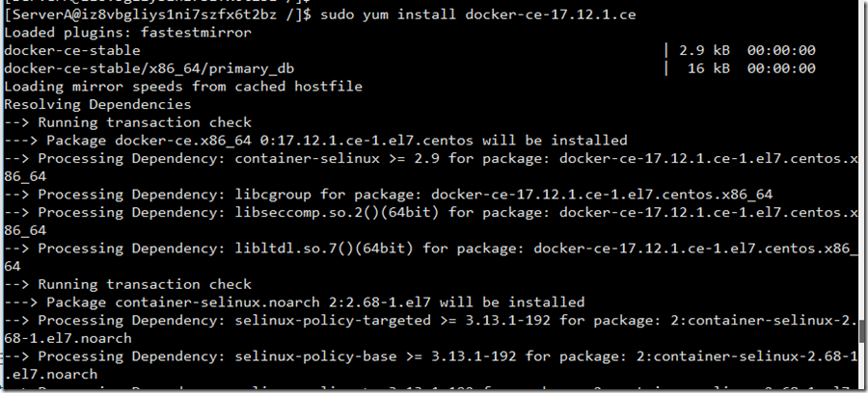Click 'docker-ce-stable/x86_64/primary_db' text
868x393 pixels.
click(x=149, y=68)
